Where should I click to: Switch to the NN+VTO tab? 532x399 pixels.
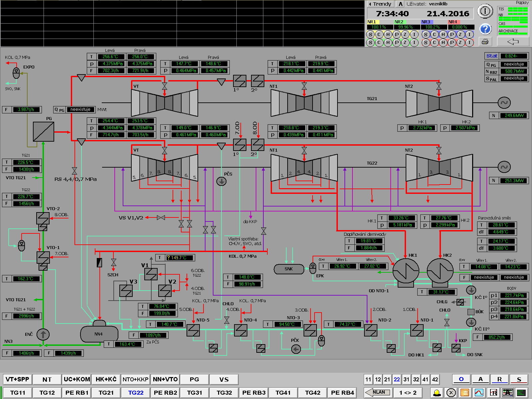pos(165,379)
